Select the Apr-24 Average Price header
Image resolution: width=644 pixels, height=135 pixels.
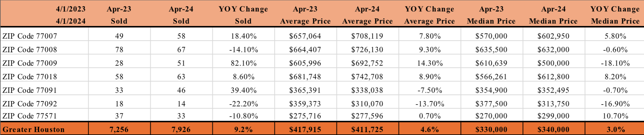coord(367,15)
